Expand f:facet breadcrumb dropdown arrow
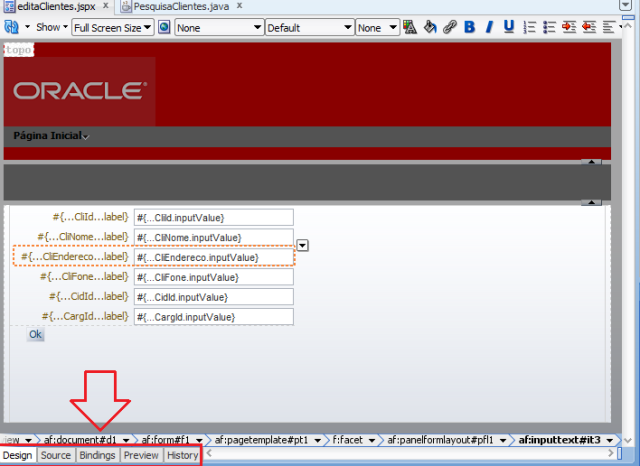640x466 pixels. point(372,440)
